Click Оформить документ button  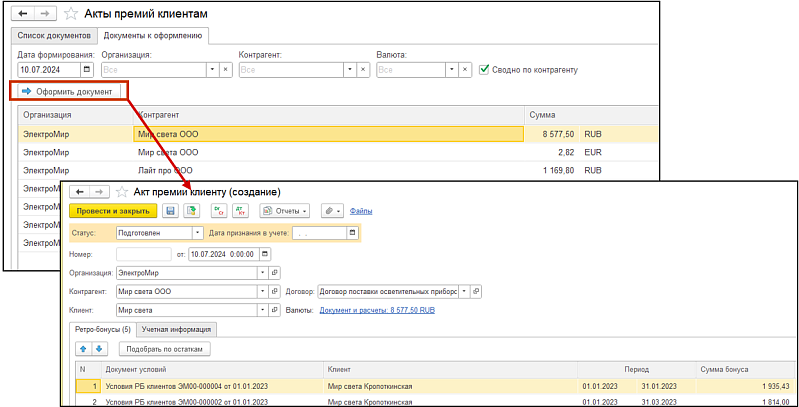point(69,92)
